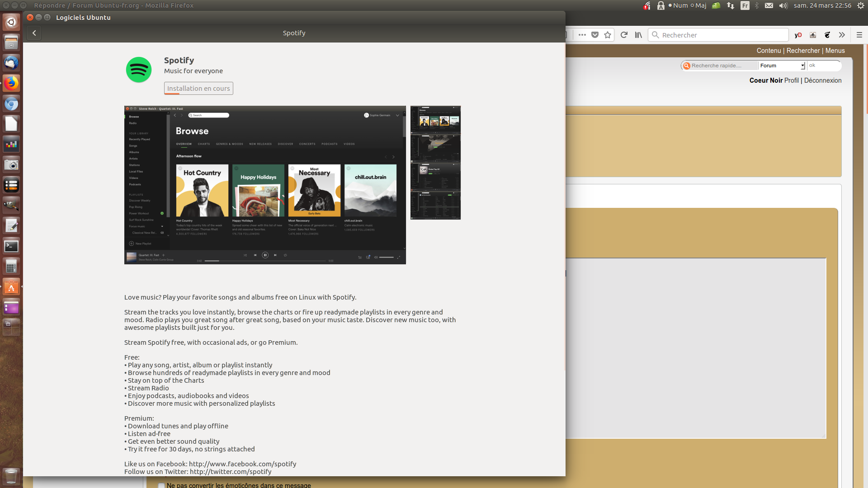
Task: Reload the page in Firefox
Action: [x=624, y=35]
